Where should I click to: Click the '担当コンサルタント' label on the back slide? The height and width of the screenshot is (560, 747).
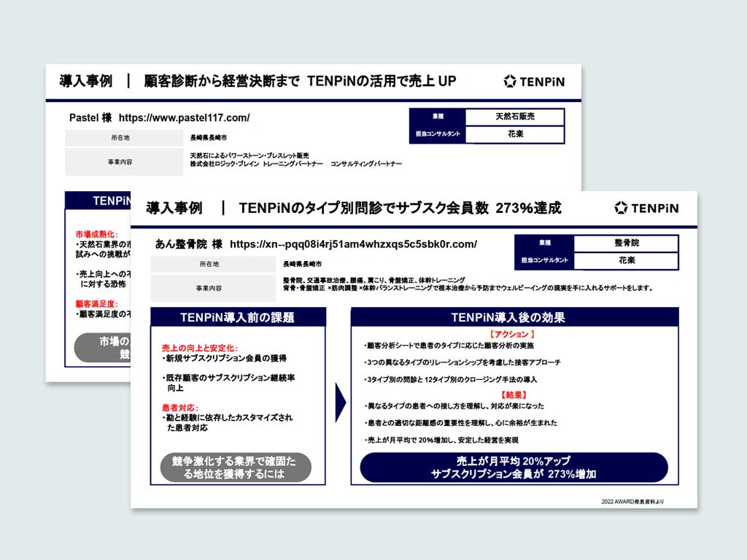point(438,134)
